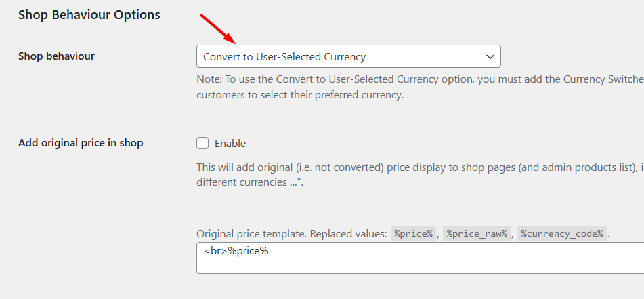Click the "Original price template. Replaced values:" text

292,233
